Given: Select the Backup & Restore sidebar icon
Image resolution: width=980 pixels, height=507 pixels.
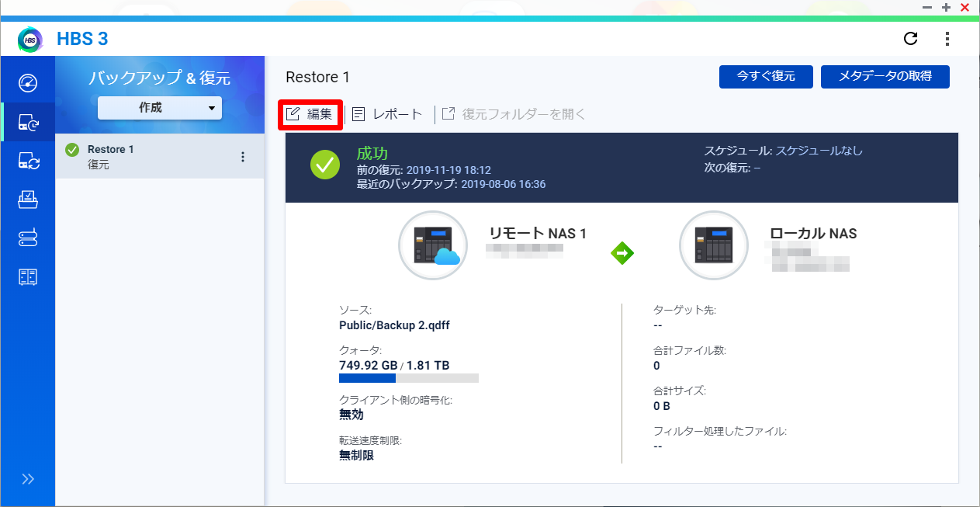Looking at the screenshot, I should click(28, 122).
